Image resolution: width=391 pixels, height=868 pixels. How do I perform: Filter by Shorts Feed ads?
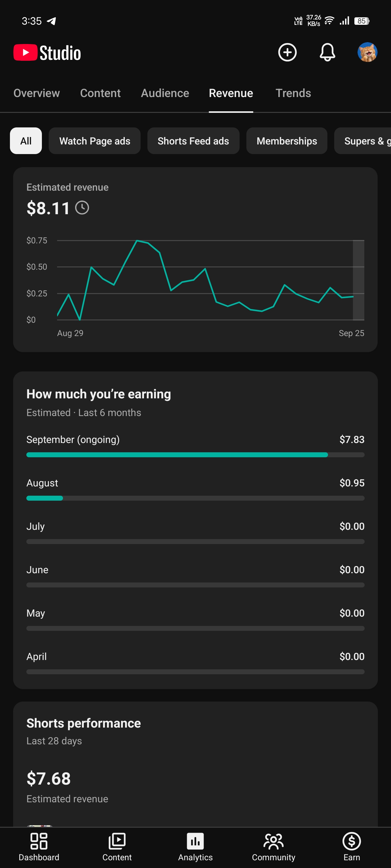tap(193, 141)
